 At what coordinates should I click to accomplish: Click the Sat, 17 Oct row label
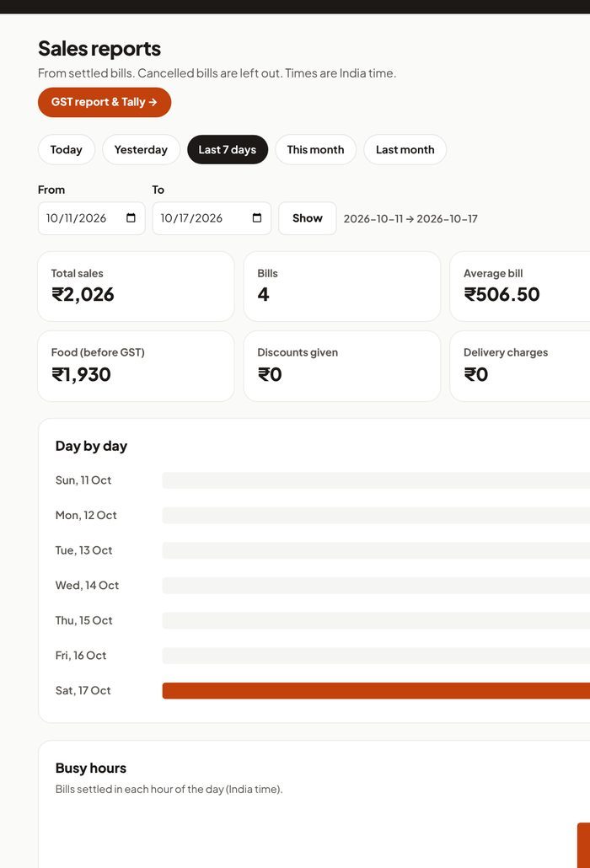point(83,690)
